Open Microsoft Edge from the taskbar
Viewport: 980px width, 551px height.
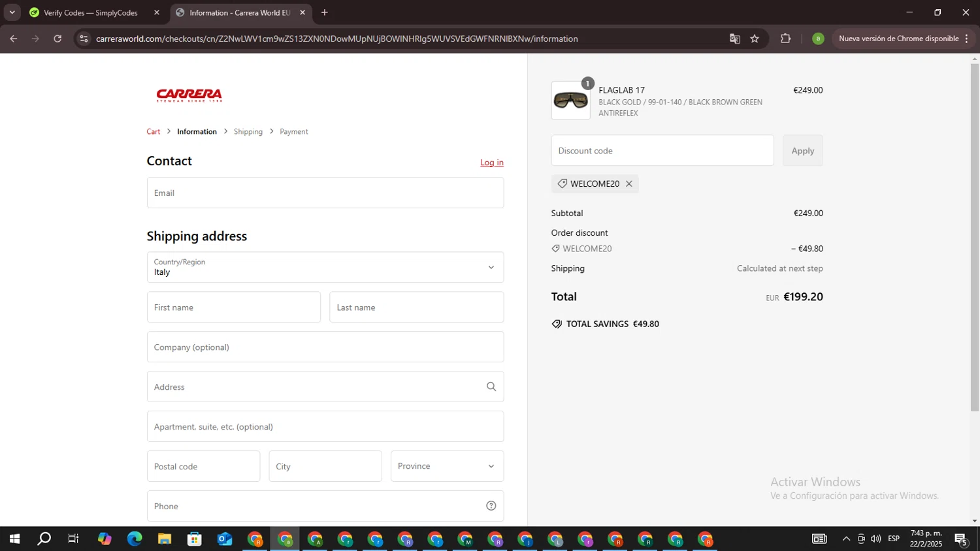(x=135, y=539)
